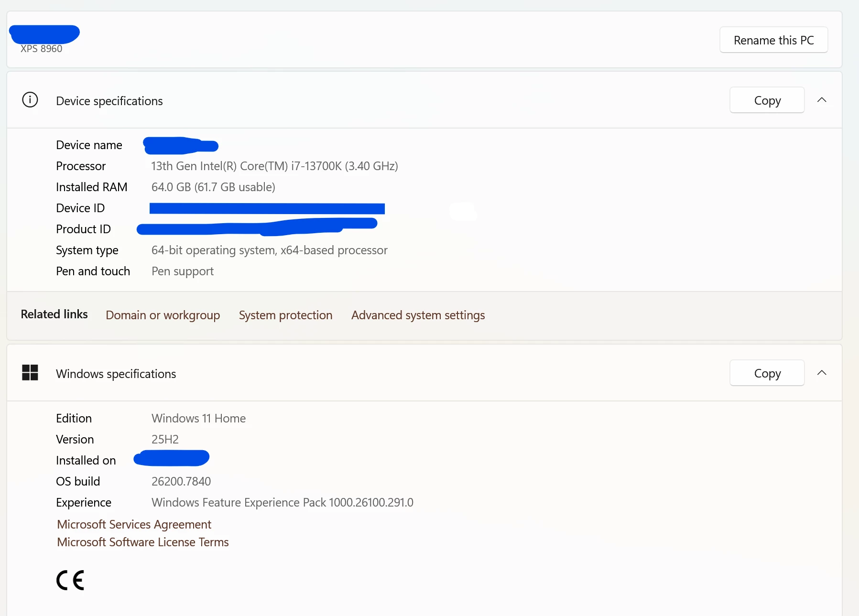
Task: Click the Related links label
Action: point(54,314)
